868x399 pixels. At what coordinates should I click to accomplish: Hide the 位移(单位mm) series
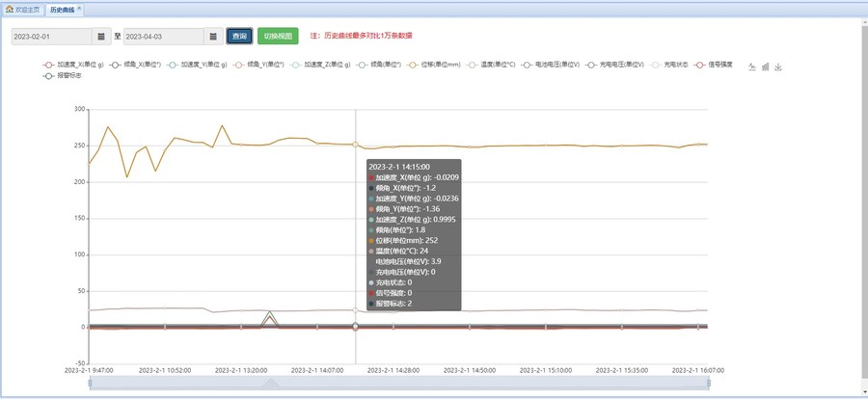click(x=435, y=65)
